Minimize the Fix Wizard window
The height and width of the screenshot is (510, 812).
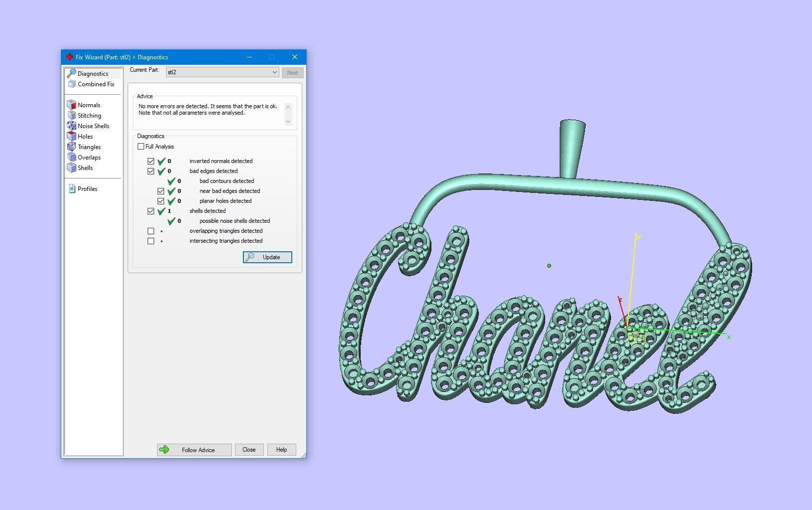[249, 57]
